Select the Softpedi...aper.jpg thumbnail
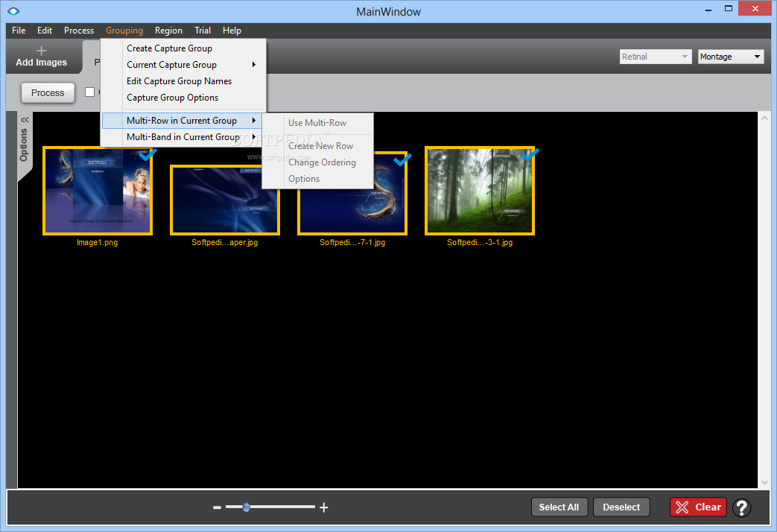 pyautogui.click(x=224, y=200)
